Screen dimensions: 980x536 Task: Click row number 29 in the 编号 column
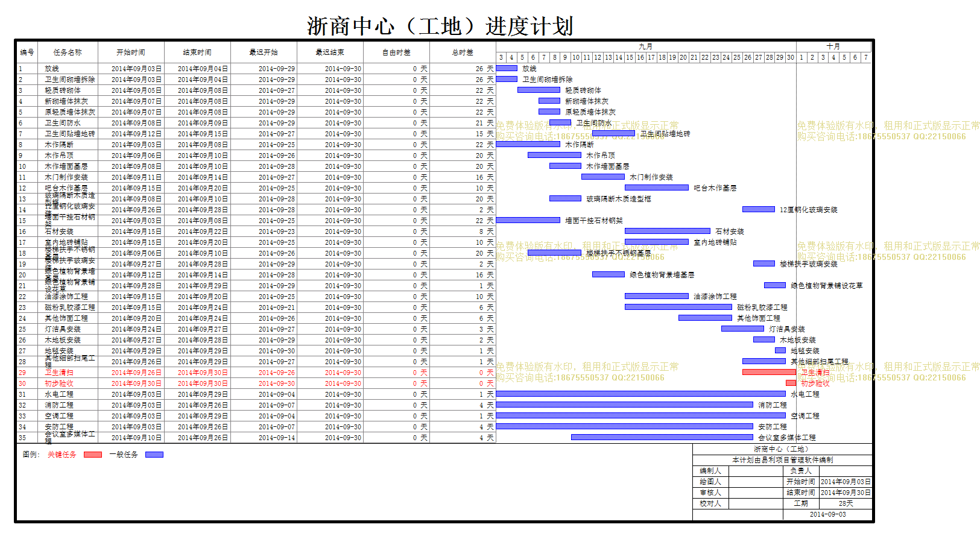[22, 373]
